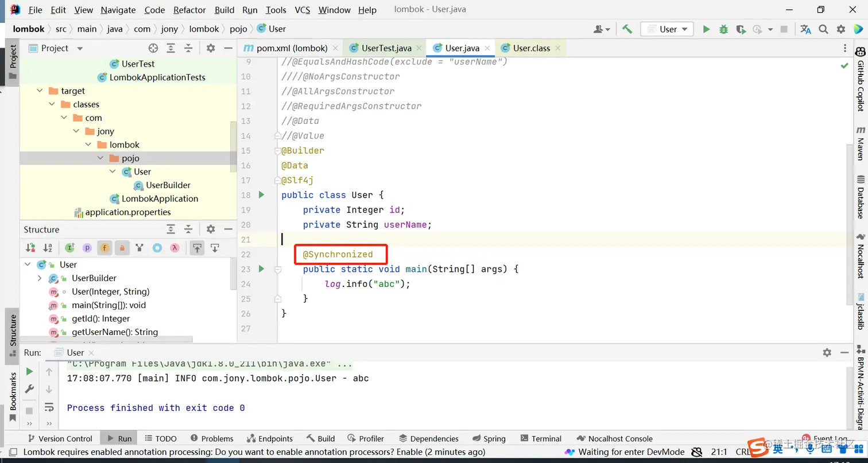Viewport: 868px width, 463px height.
Task: Run main method from line 23 gutter
Action: pos(261,269)
